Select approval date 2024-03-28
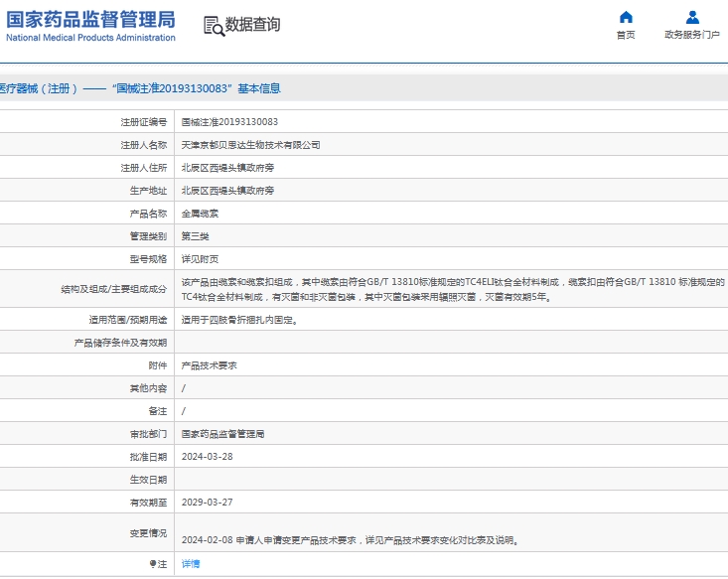Viewport: 728px width, 579px height. point(207,457)
